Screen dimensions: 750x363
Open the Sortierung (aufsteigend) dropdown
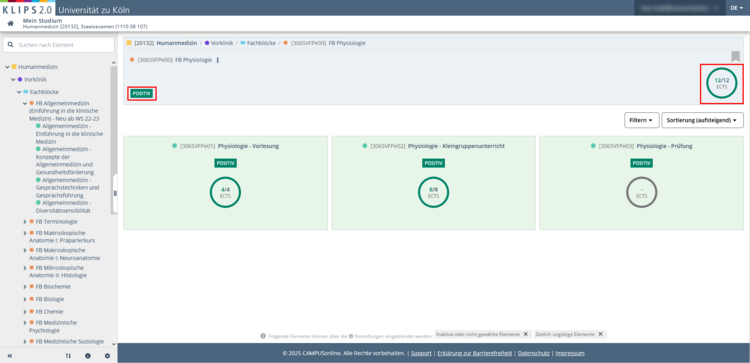pos(702,121)
